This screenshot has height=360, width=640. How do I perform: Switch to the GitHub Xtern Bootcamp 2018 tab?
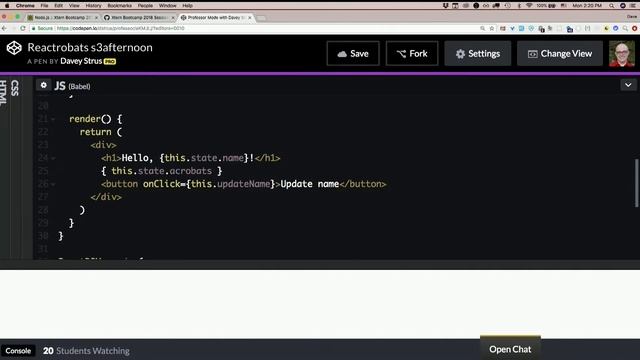pos(138,18)
